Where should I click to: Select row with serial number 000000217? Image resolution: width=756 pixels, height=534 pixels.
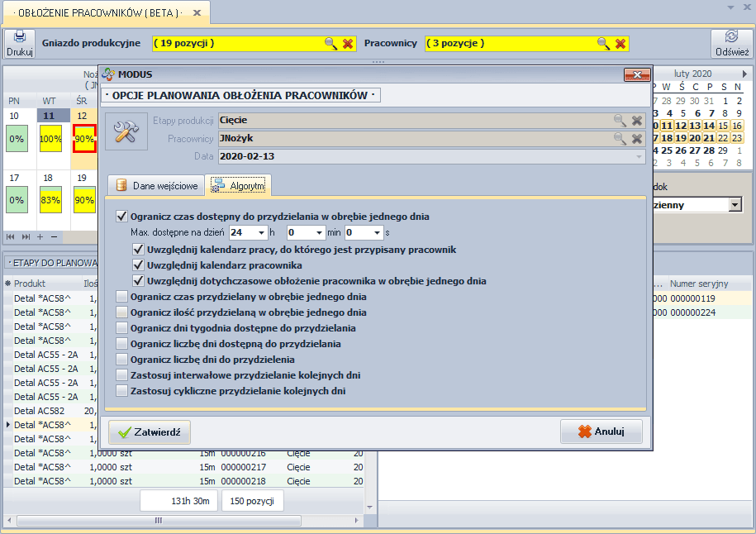(x=183, y=467)
